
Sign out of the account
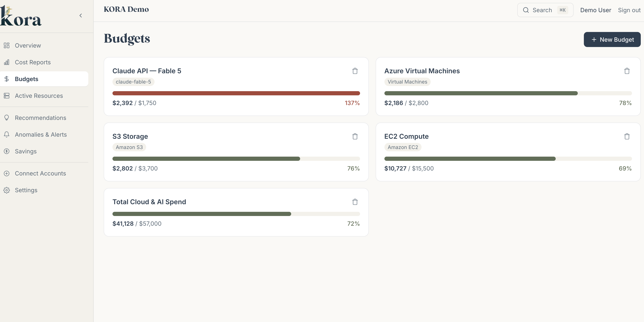(629, 10)
